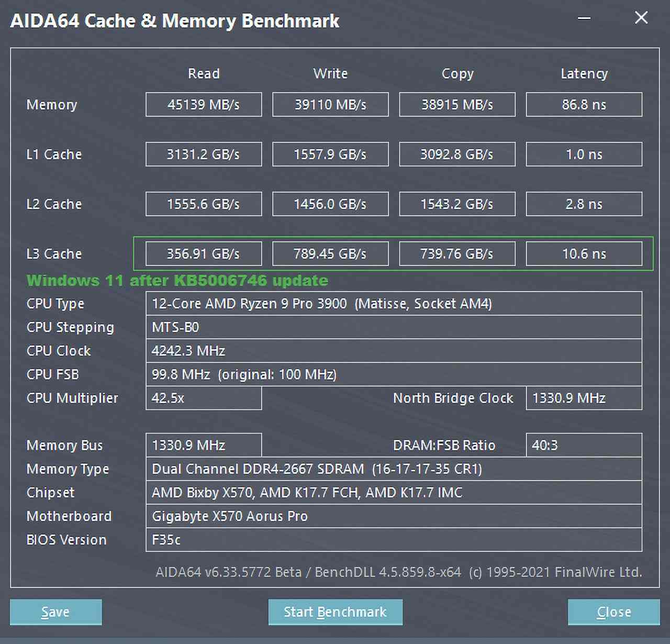
Task: Click the North Bridge Clock value field
Action: point(584,398)
